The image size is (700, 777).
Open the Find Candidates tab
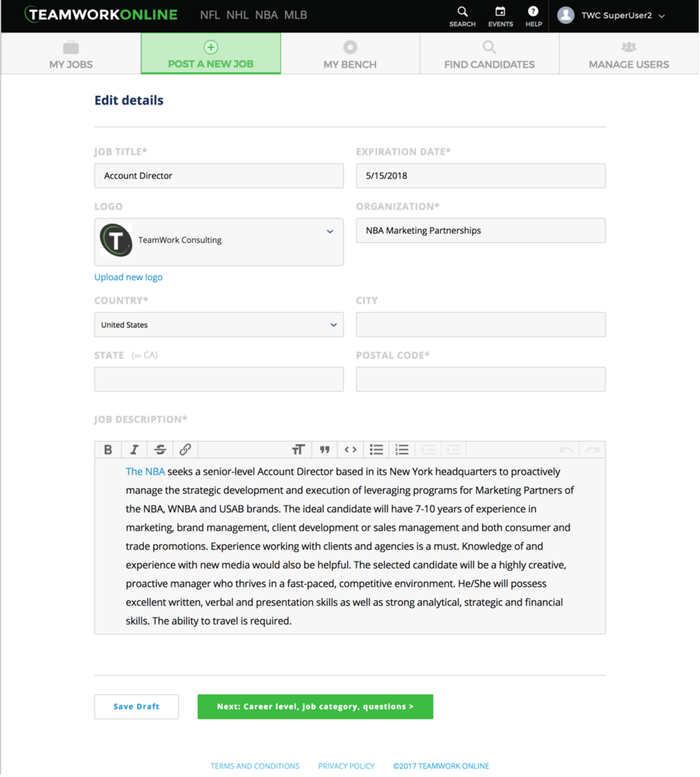pyautogui.click(x=489, y=54)
